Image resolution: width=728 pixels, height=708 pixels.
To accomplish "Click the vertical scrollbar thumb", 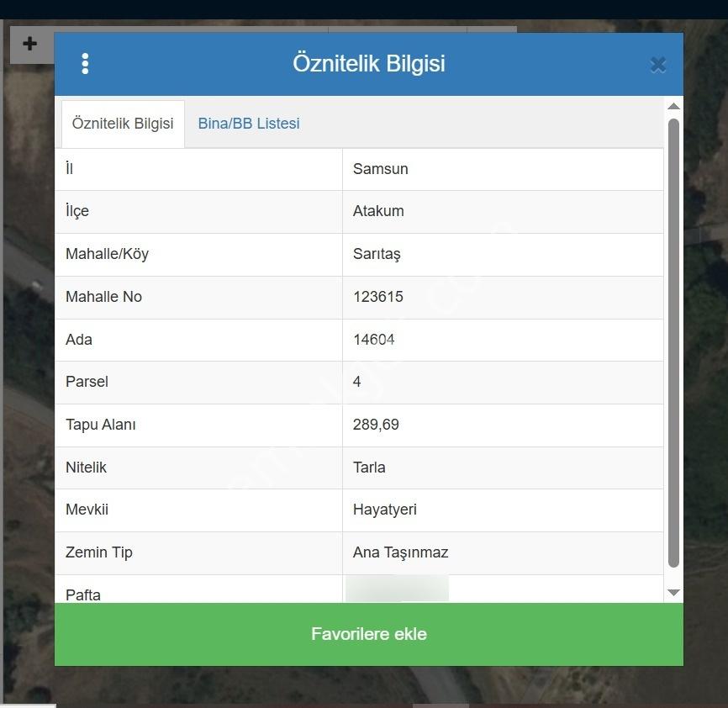I will pos(673,342).
